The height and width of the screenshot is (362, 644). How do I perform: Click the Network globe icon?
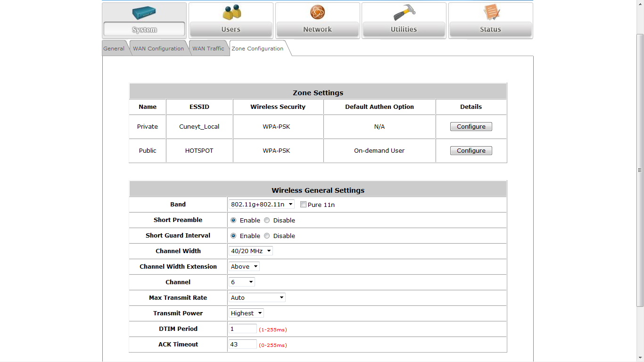point(317,12)
